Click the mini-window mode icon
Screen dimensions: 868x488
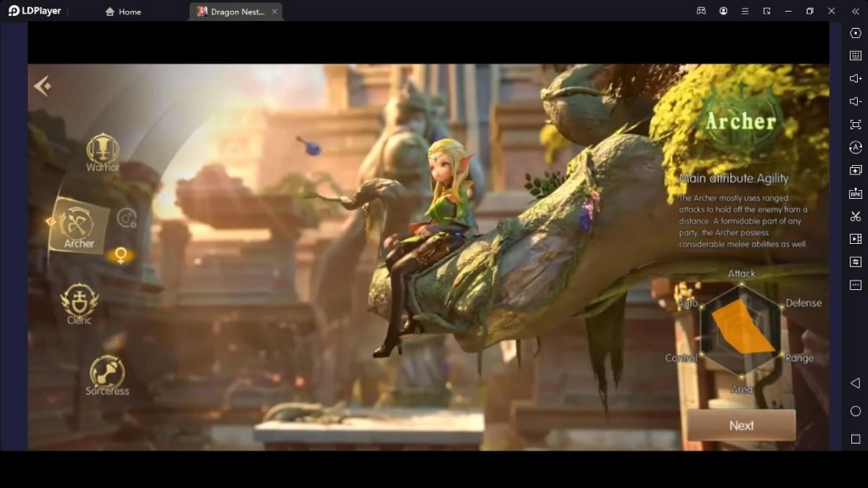pos(766,11)
